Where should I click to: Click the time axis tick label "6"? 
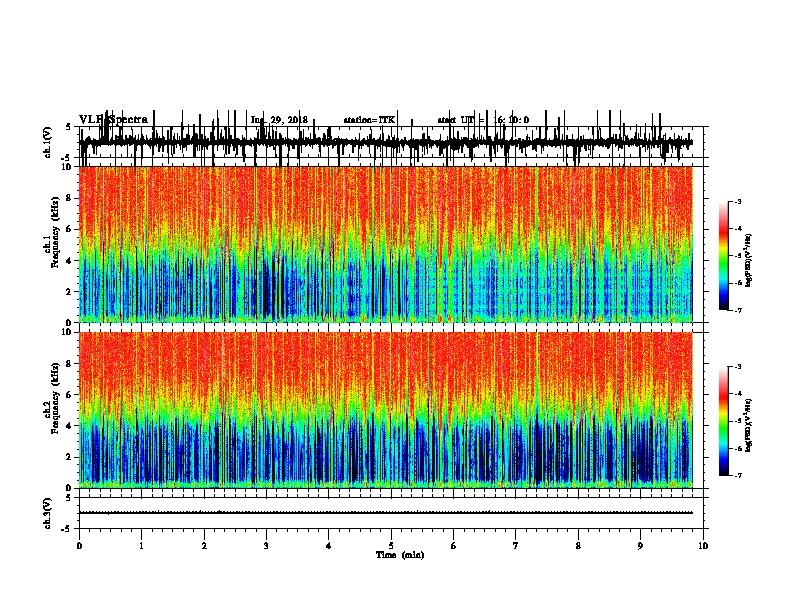(454, 546)
